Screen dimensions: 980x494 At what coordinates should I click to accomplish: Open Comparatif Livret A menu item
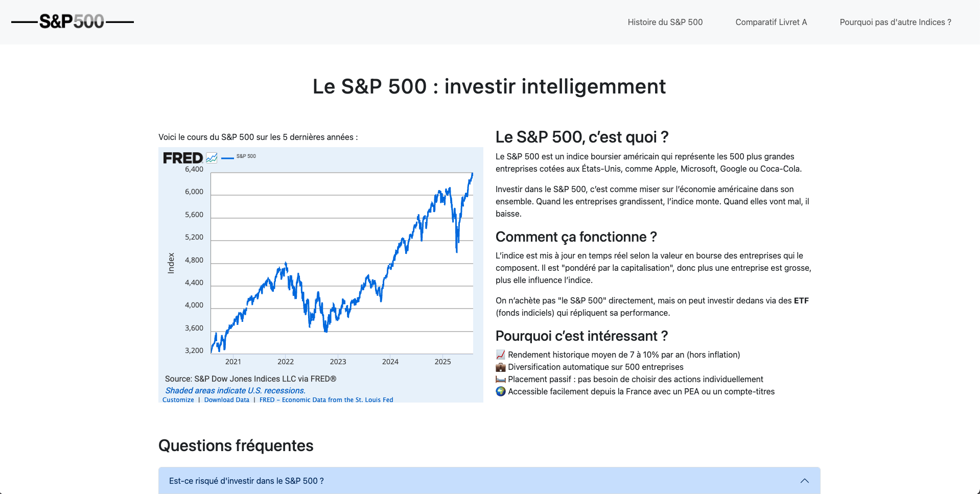click(x=771, y=22)
